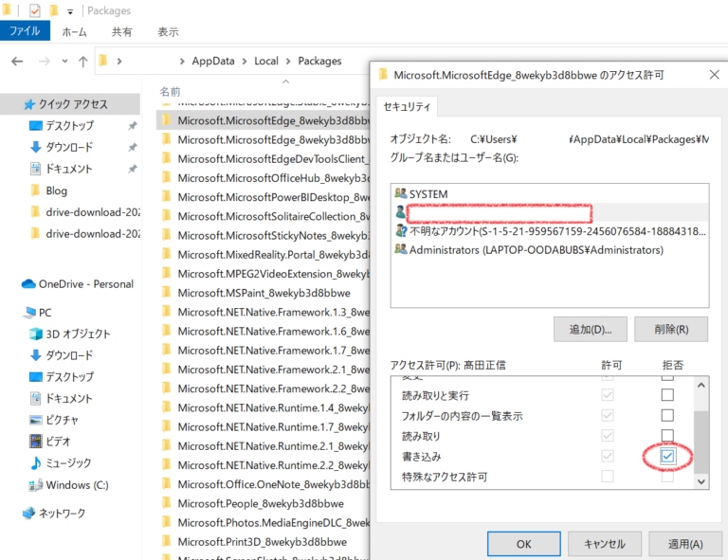Go up one folder level
The image size is (728, 560).
(x=83, y=62)
